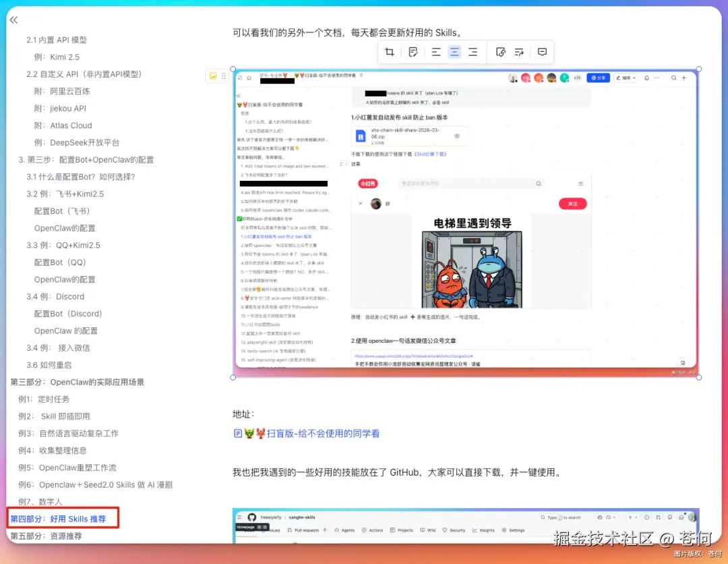Toggle off the active center alignment
The height and width of the screenshot is (564, 728).
[454, 51]
